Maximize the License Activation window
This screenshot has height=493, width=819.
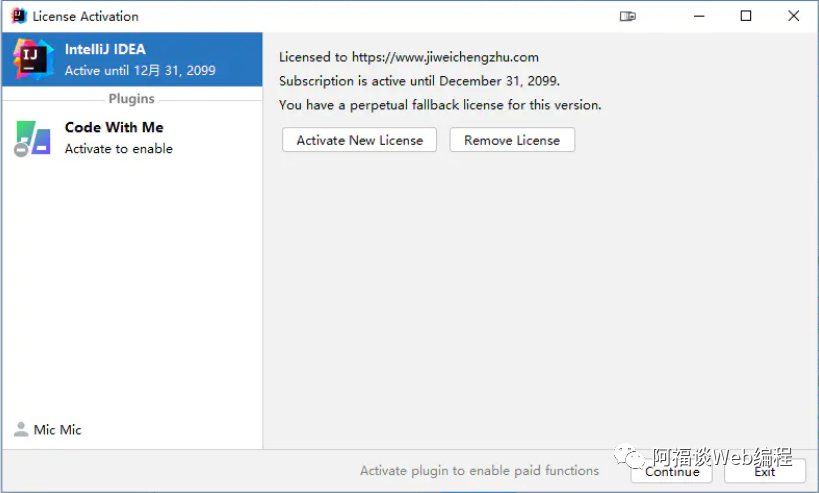[746, 16]
